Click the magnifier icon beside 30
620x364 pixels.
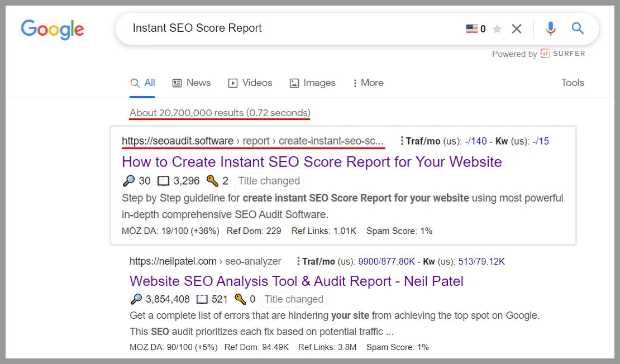pyautogui.click(x=128, y=181)
